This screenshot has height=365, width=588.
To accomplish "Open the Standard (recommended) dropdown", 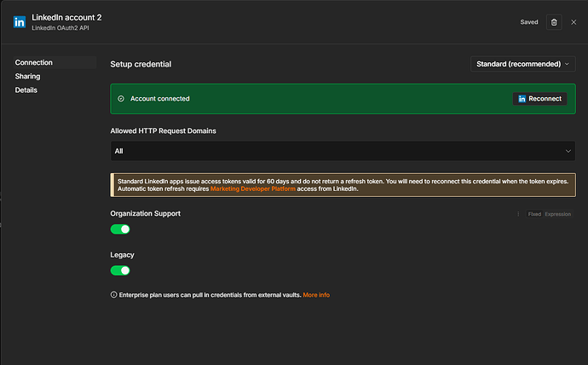I will [x=522, y=64].
